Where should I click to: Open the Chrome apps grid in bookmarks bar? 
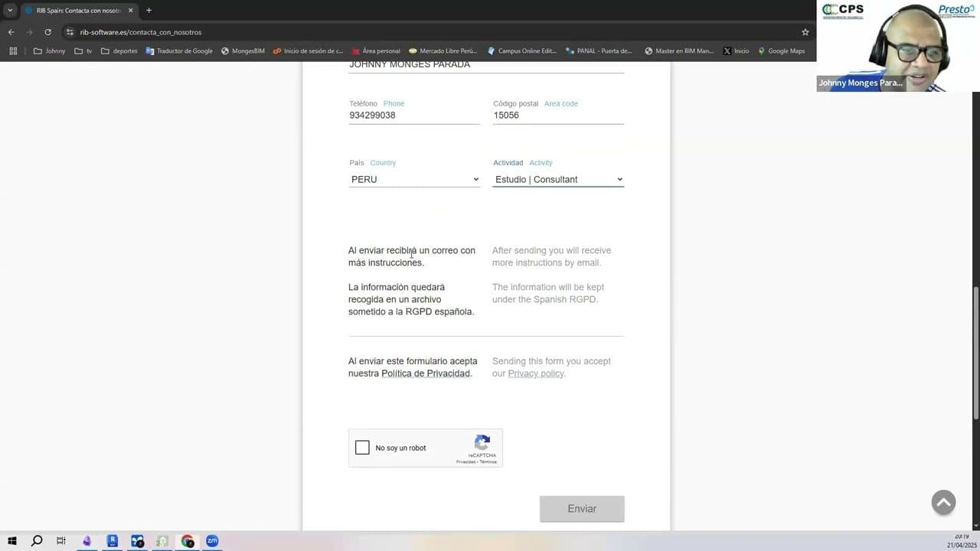12,51
